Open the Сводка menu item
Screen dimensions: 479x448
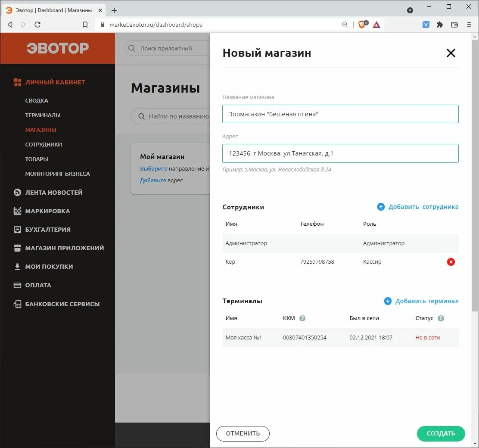pyautogui.click(x=37, y=100)
